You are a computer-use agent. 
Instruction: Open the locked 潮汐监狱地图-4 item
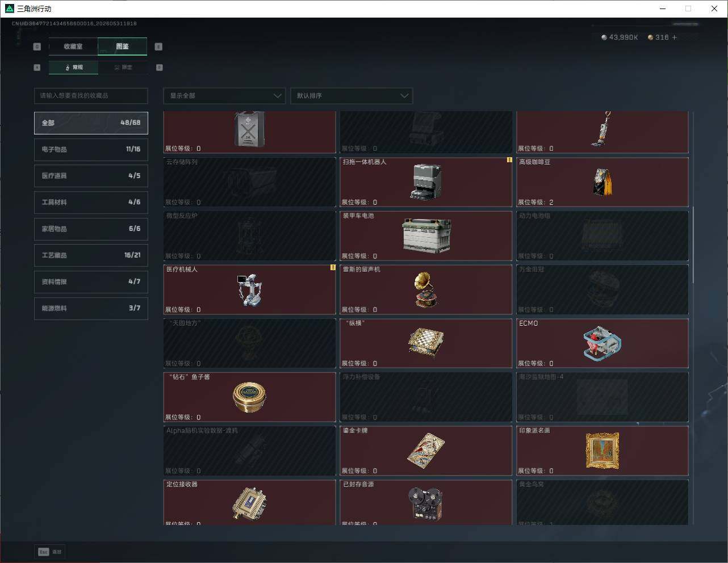coord(603,397)
